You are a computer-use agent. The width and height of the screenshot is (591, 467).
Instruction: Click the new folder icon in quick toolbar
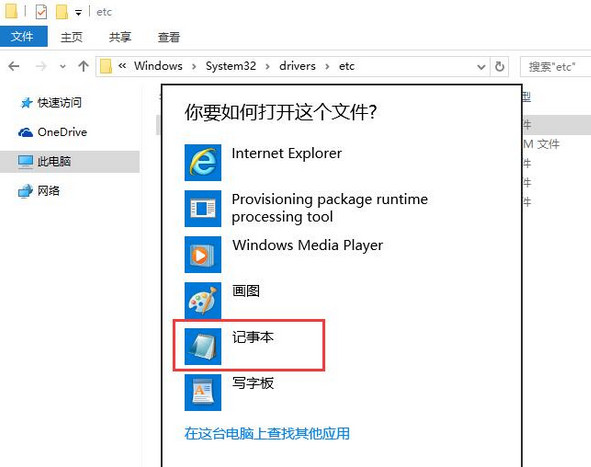pyautogui.click(x=62, y=12)
